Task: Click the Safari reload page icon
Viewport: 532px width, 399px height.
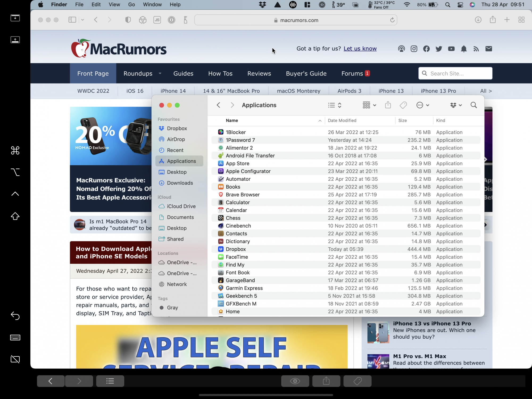Action: tap(392, 20)
